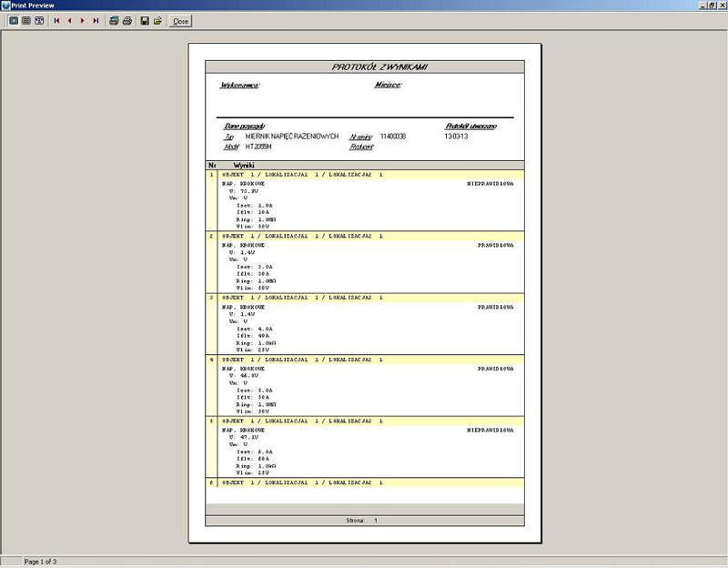
Task: Switch to 100% zoom view icon
Action: [25, 20]
